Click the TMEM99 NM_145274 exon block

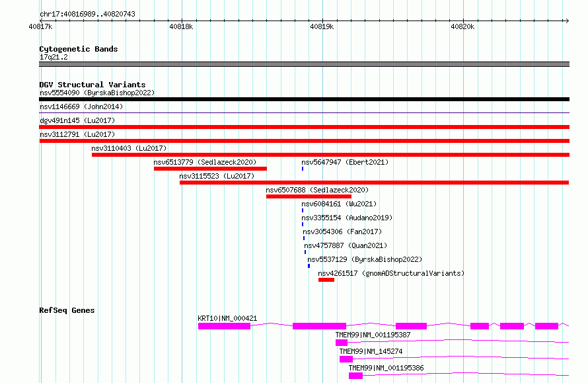pyautogui.click(x=346, y=359)
